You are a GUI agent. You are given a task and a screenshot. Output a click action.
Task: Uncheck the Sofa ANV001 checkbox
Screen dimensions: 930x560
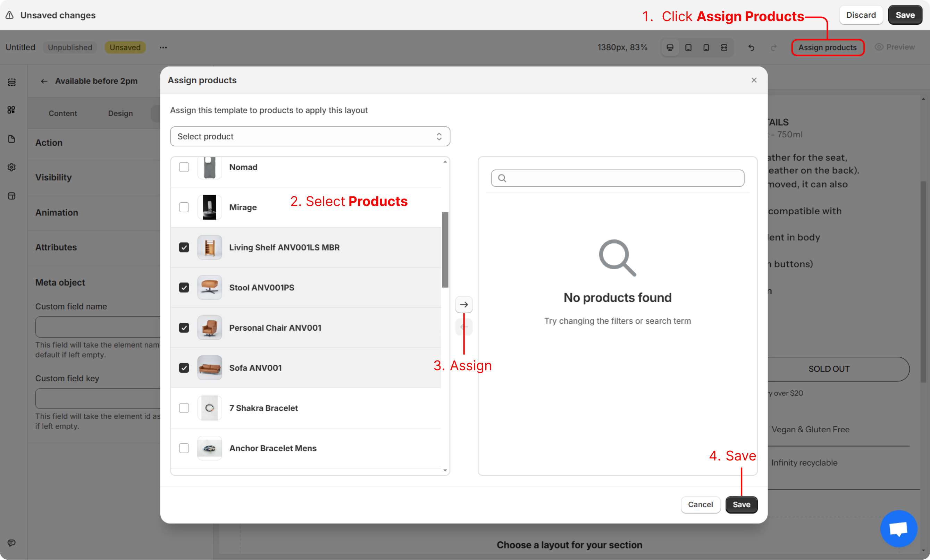point(184,368)
